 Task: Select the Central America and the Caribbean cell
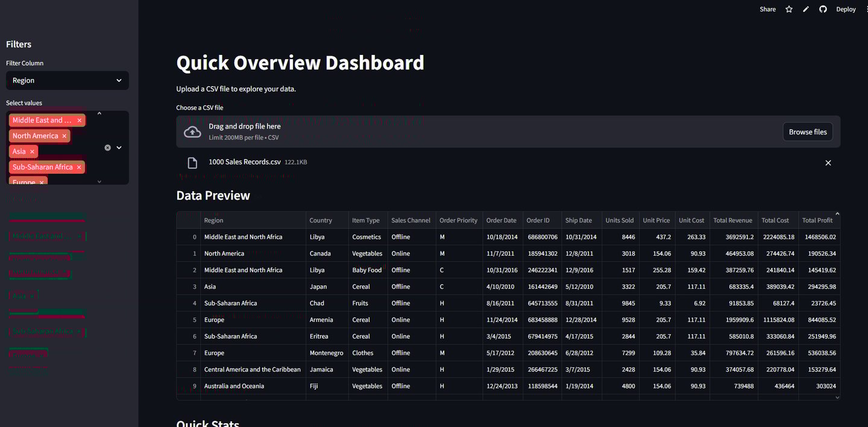[x=254, y=370]
